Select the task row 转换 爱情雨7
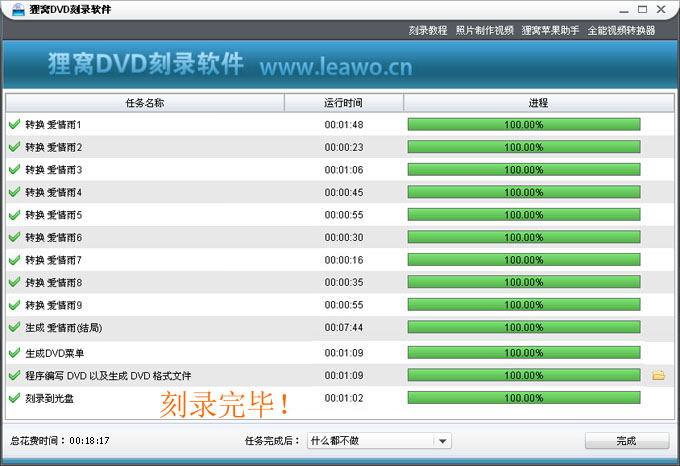This screenshot has height=466, width=680. point(340,260)
